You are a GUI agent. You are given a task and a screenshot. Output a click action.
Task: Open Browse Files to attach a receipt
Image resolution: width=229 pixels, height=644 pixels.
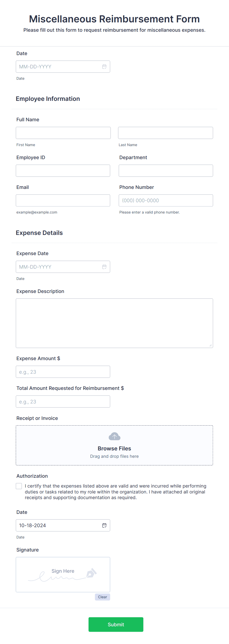(114, 448)
